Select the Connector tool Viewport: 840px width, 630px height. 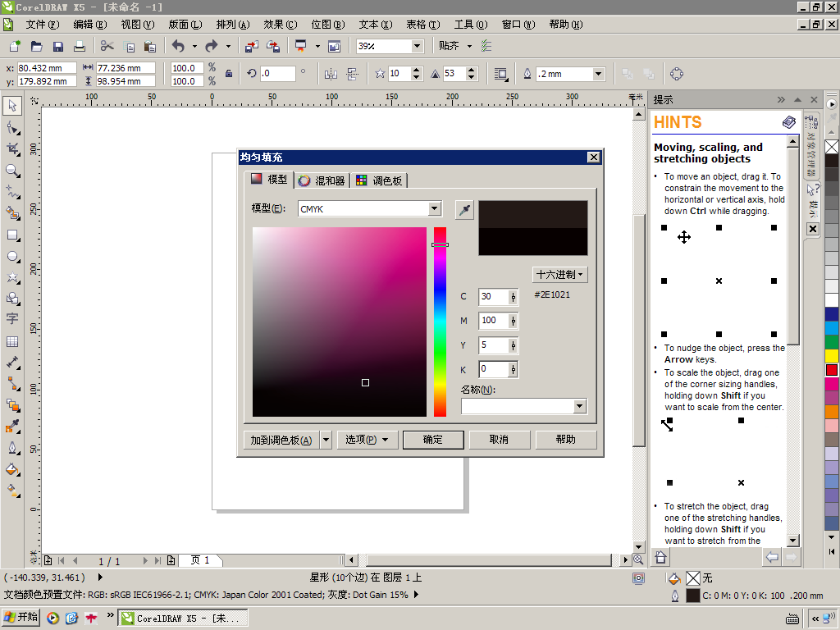tap(12, 384)
